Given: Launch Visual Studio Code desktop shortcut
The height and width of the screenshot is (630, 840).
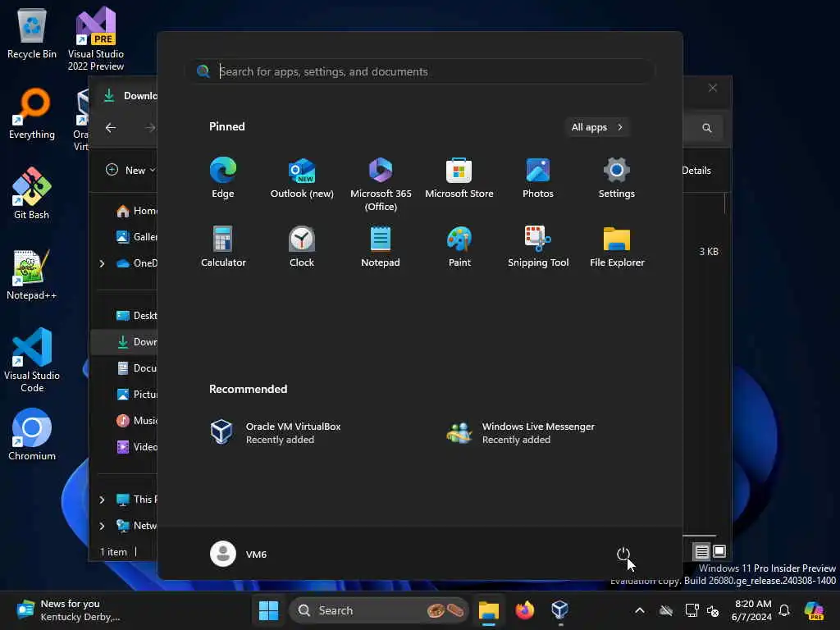Looking at the screenshot, I should pyautogui.click(x=32, y=360).
